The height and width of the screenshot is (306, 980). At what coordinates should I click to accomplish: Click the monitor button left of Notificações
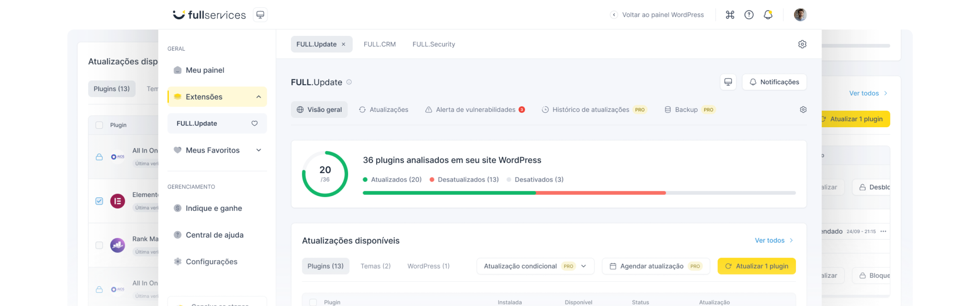point(728,82)
